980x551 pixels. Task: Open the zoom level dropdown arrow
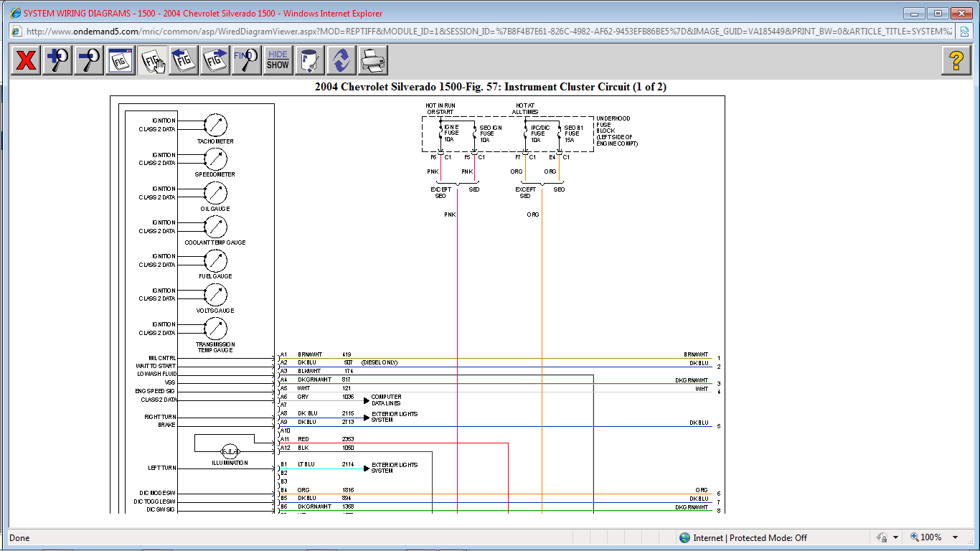pos(955,537)
